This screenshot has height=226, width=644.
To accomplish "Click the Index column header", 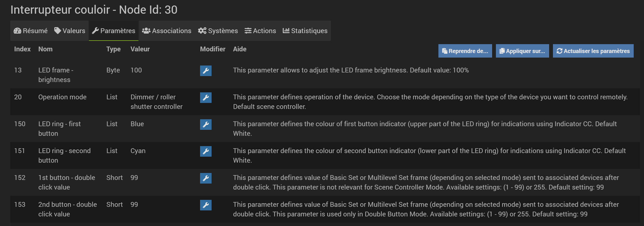I will coord(22,49).
